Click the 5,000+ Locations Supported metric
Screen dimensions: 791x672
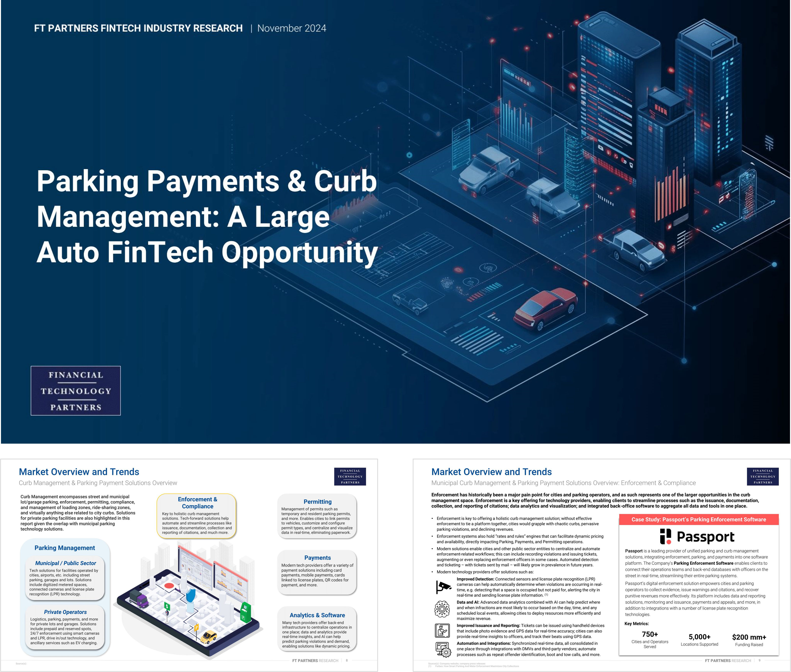700,640
